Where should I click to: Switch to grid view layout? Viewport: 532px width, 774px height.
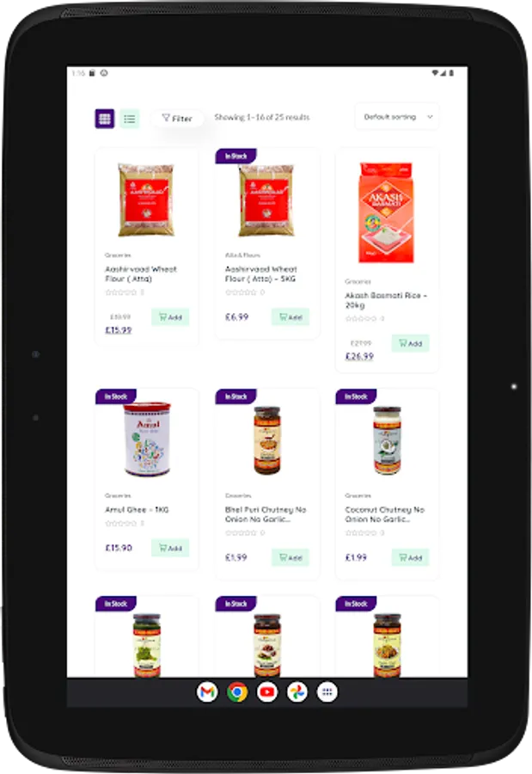105,119
